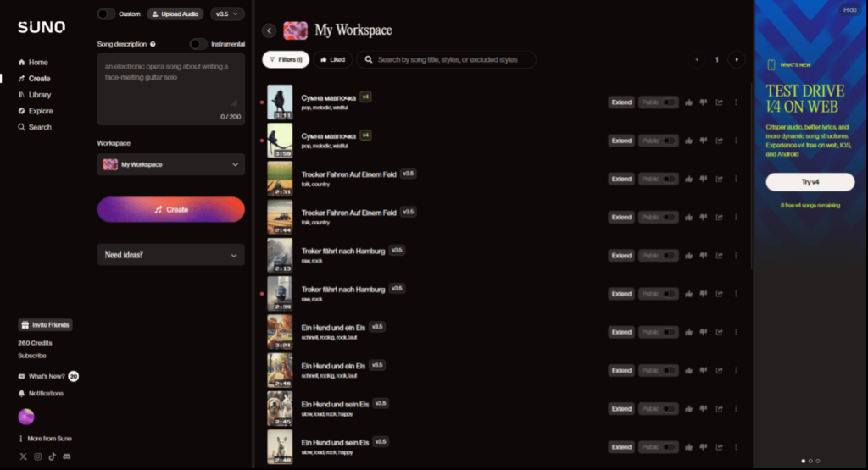
Task: Expand the Need ideas? section
Action: click(x=171, y=255)
